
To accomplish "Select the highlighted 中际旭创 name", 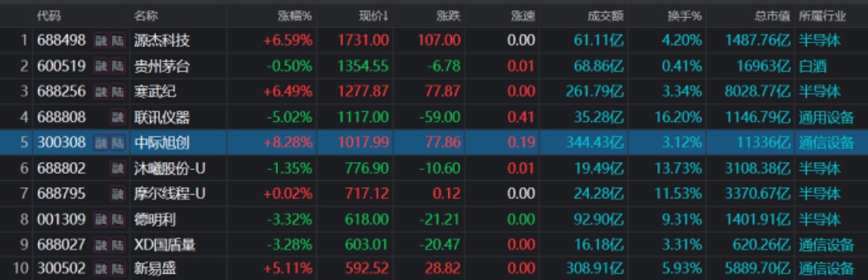I will tap(162, 143).
